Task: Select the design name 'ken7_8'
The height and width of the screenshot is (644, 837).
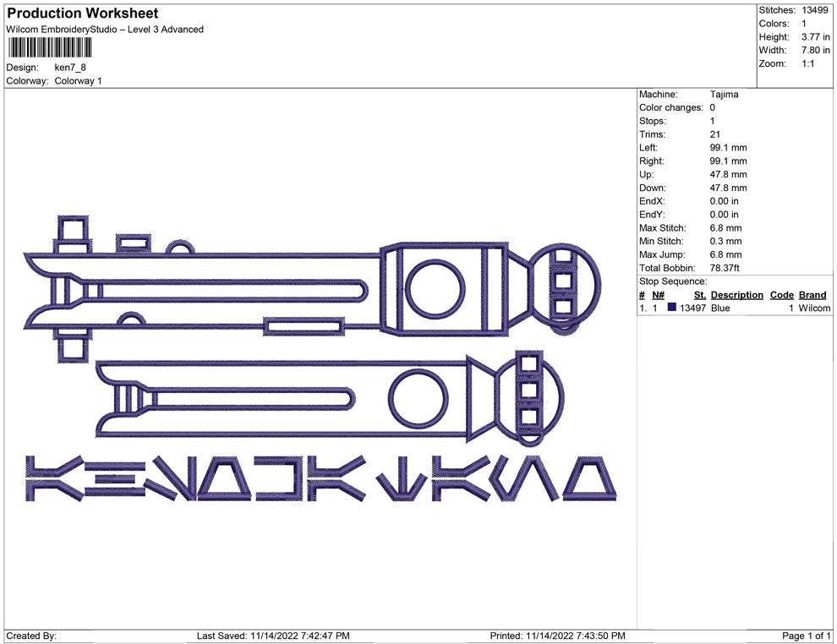Action: click(x=70, y=68)
